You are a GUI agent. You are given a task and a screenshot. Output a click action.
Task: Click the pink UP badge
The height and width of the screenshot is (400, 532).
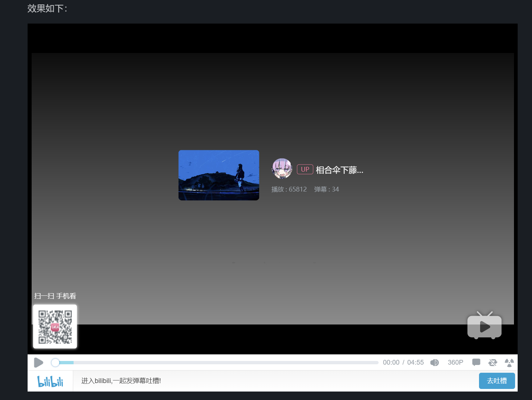[305, 169]
